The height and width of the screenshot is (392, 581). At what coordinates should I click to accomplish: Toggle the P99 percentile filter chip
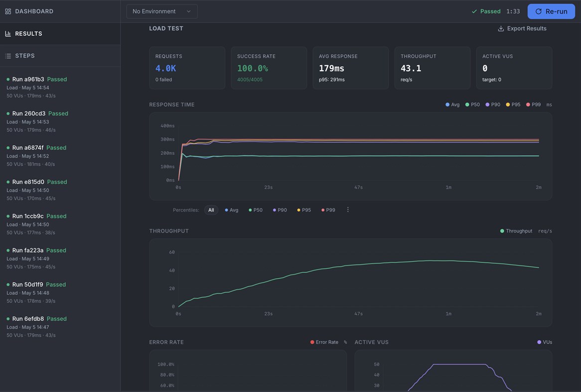pyautogui.click(x=328, y=210)
